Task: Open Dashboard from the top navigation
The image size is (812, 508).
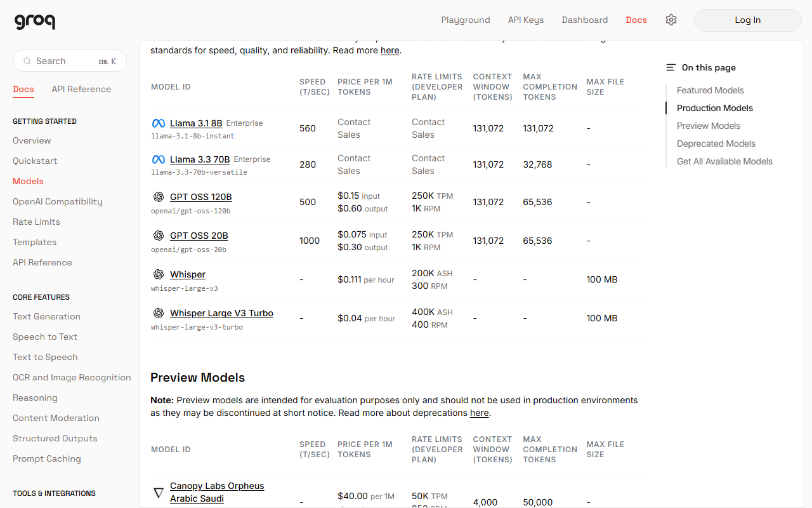Action: (585, 20)
